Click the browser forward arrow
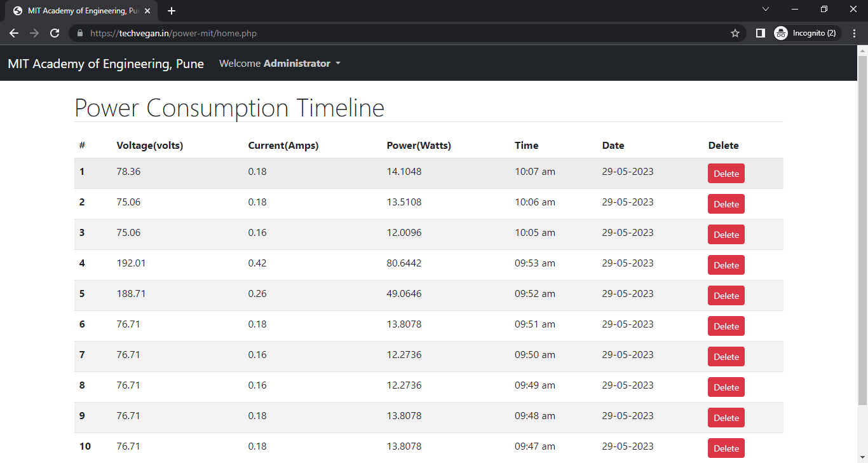868x463 pixels. click(x=34, y=33)
